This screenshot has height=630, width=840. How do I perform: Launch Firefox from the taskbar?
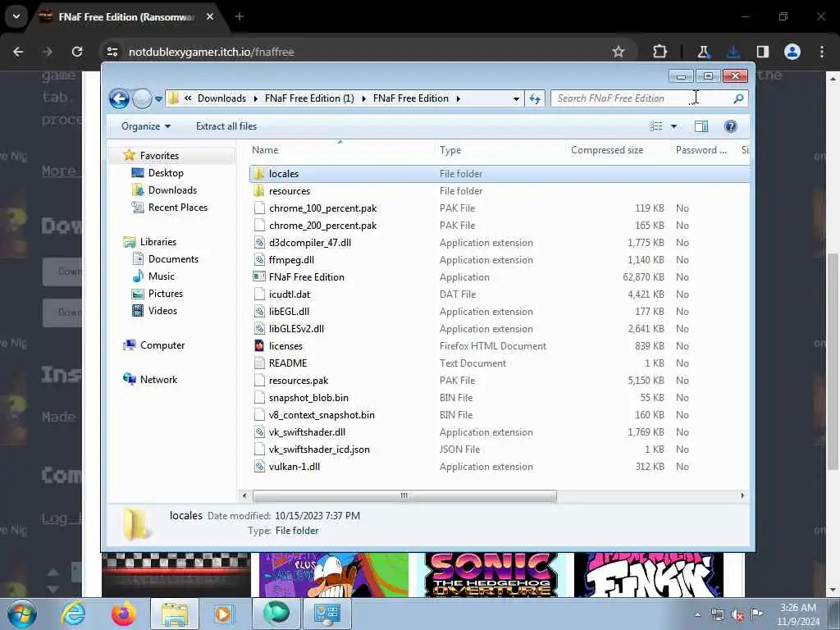pos(123,614)
